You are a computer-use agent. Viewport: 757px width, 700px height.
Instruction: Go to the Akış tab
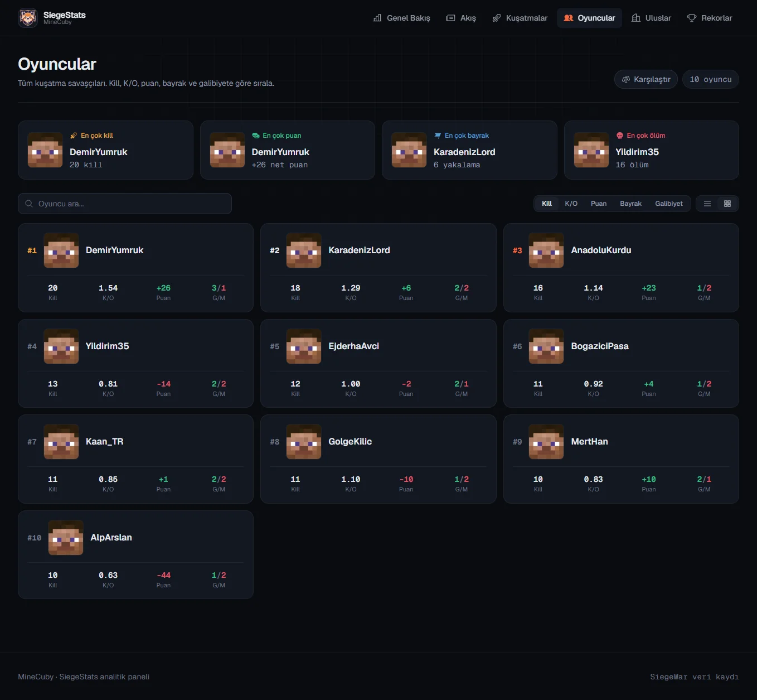tap(461, 18)
